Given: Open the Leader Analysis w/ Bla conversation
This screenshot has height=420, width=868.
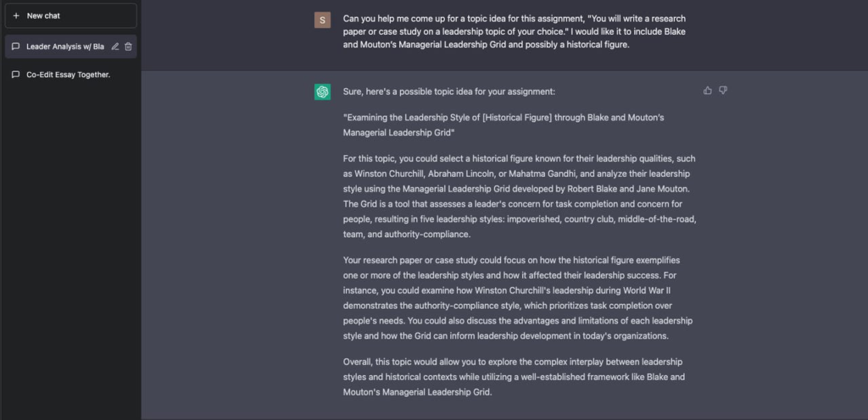Looking at the screenshot, I should point(64,47).
